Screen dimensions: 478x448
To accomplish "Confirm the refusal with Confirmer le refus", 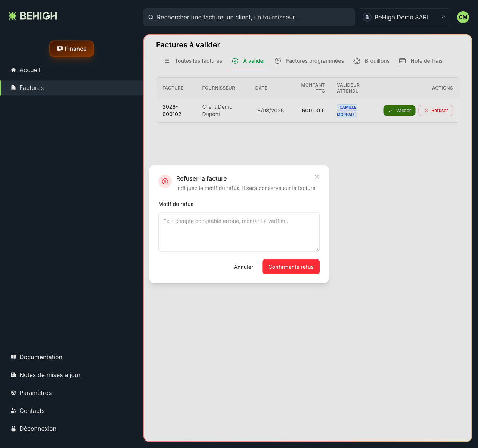I will 291,267.
